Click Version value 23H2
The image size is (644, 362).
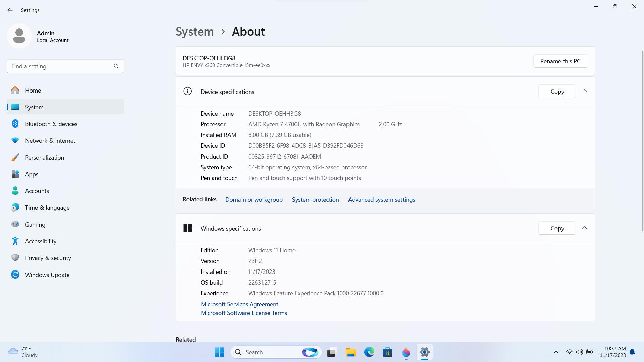[255, 261]
